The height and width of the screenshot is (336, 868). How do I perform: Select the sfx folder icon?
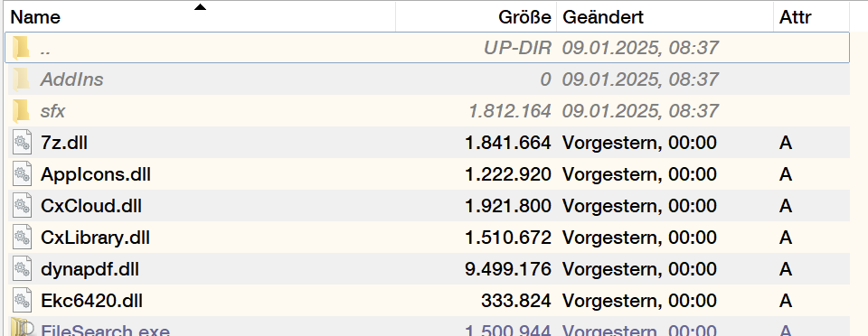click(21, 111)
